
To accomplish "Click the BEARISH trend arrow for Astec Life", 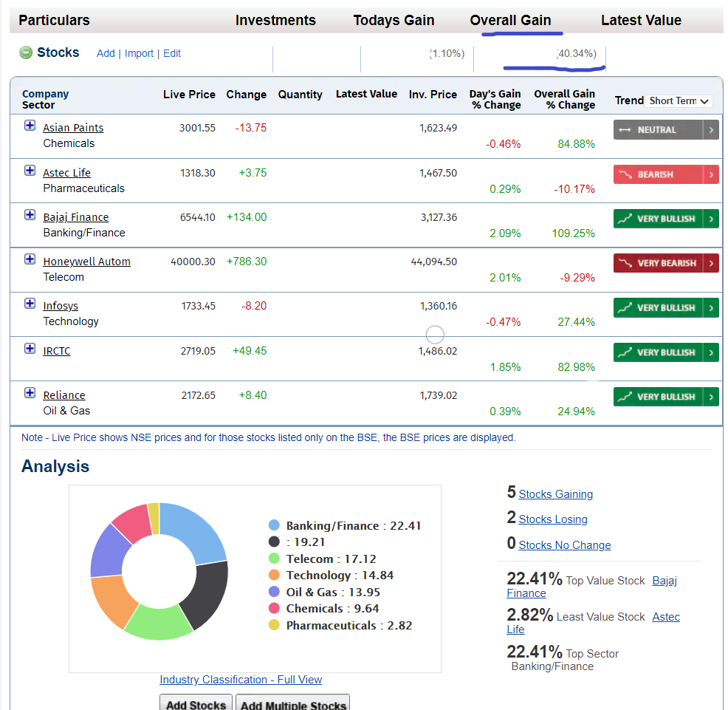I will coord(711,174).
